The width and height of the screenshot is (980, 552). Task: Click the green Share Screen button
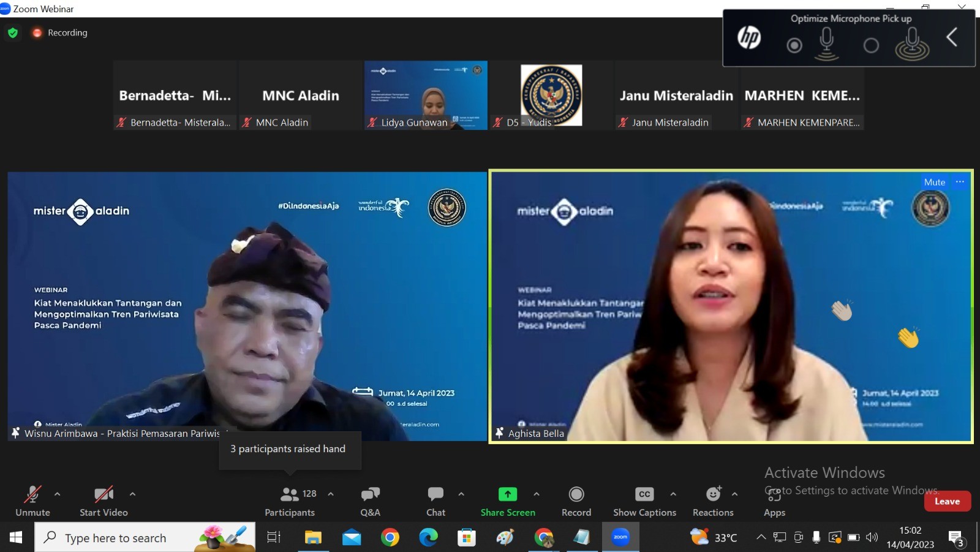pyautogui.click(x=508, y=501)
